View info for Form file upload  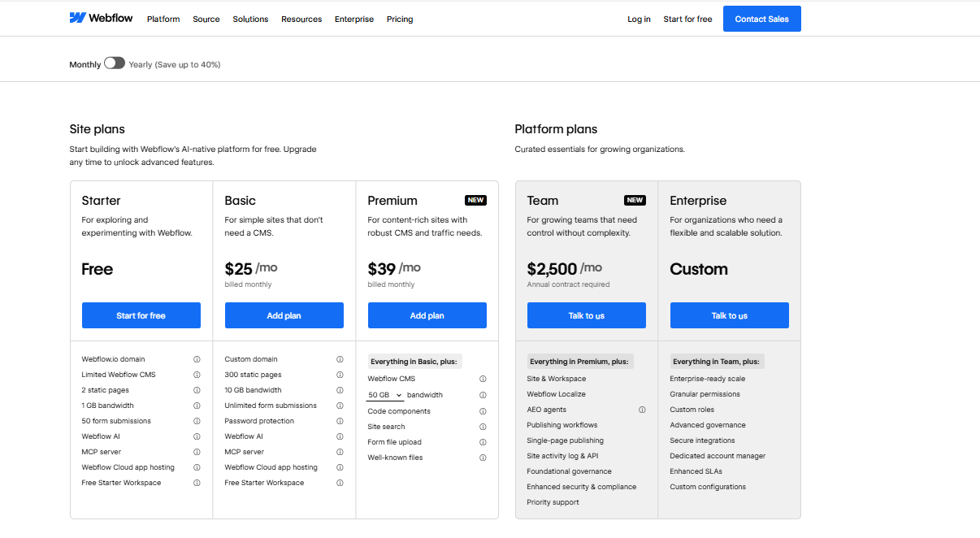point(483,442)
